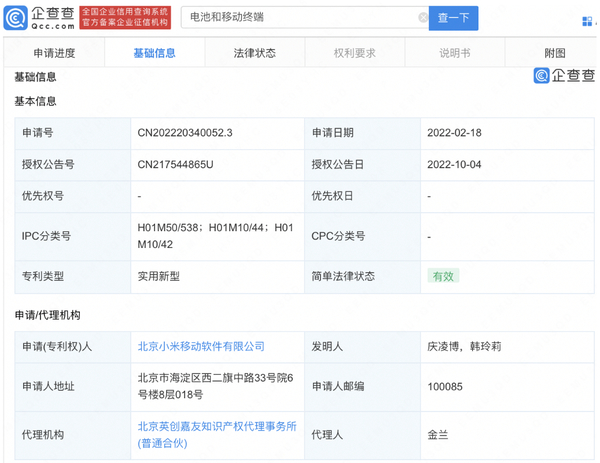
Task: Go to the 说明书 tab
Action: coord(454,53)
